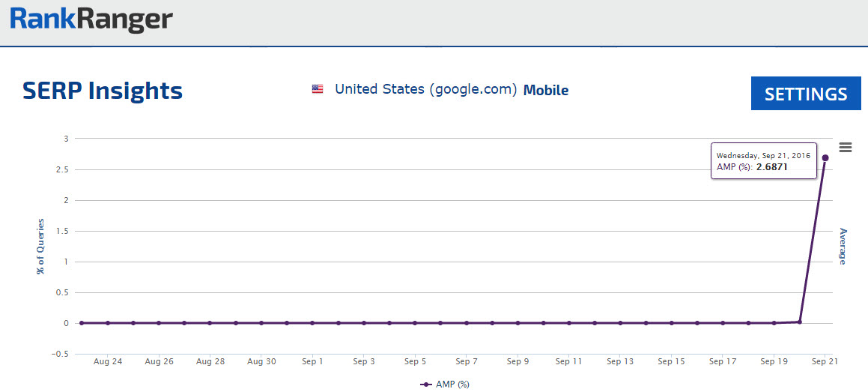The image size is (868, 392).
Task: Toggle the AMP (%) legend series
Action: point(445,384)
